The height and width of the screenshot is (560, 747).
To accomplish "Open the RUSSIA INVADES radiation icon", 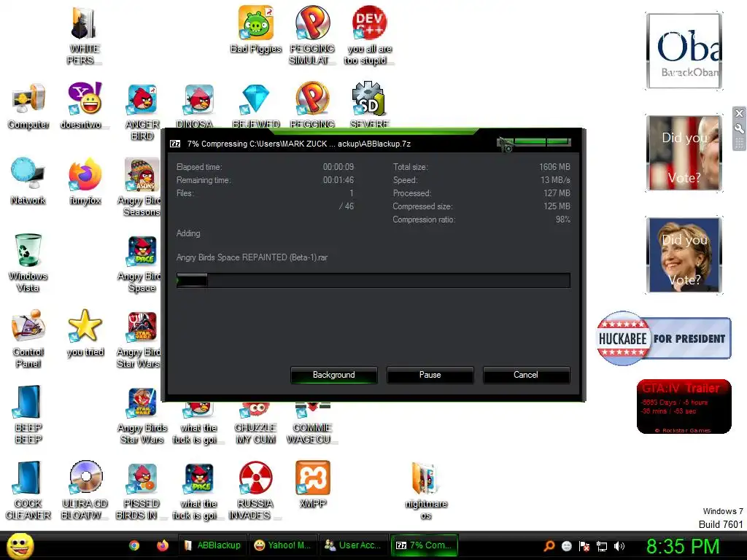I will (255, 491).
